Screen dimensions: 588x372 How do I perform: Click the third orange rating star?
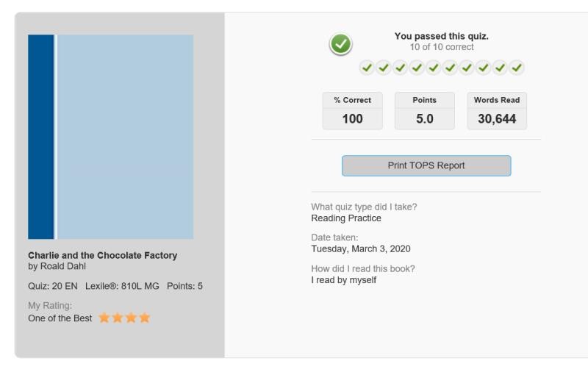[131, 318]
